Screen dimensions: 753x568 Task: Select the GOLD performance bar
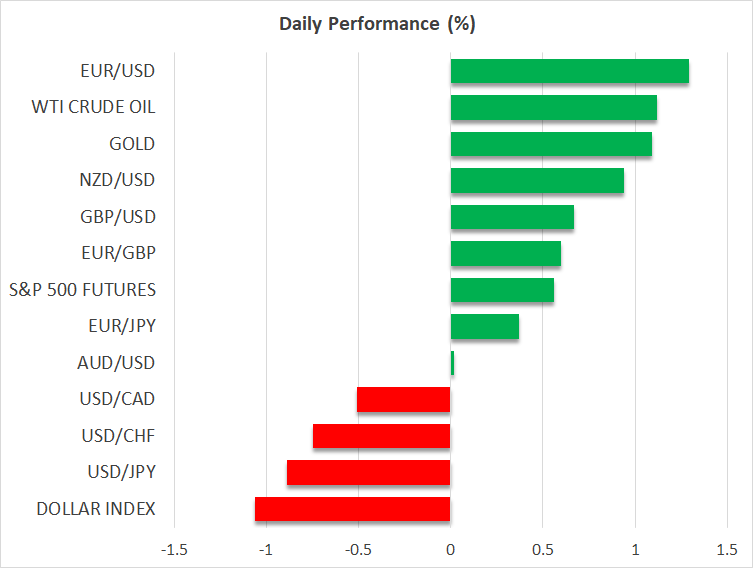tap(551, 144)
